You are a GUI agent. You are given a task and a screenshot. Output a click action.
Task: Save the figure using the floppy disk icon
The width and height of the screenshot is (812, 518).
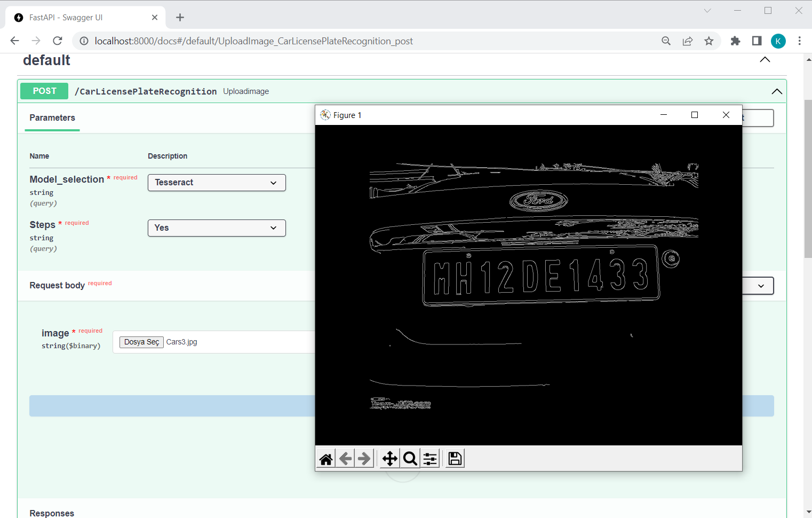(454, 458)
